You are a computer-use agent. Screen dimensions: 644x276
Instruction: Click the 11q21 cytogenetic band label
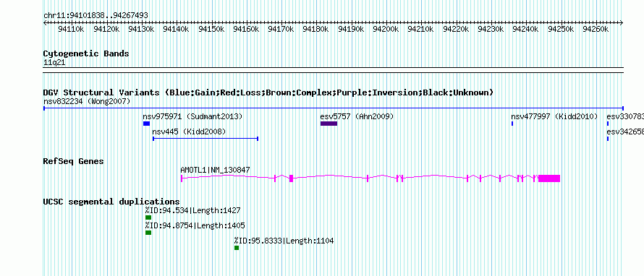coord(54,63)
